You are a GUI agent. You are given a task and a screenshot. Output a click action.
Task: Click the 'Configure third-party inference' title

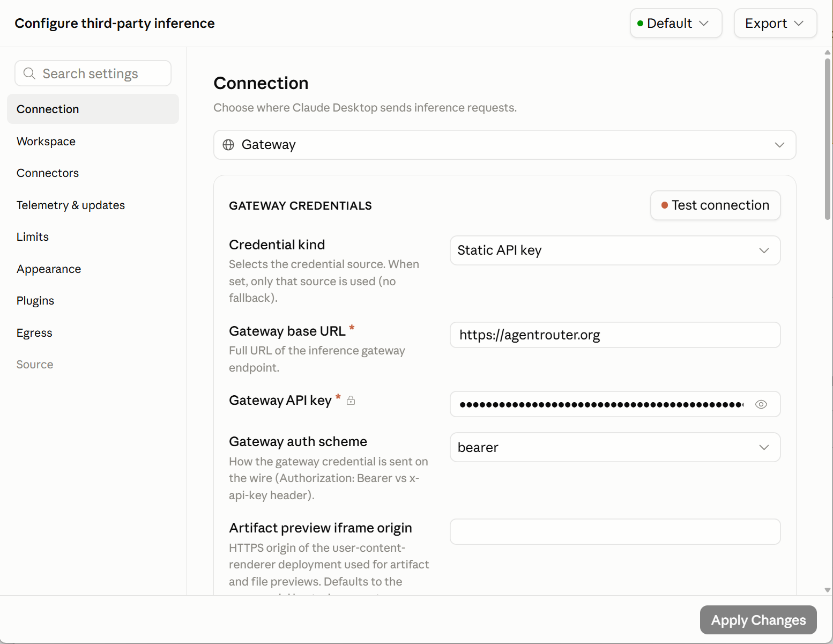tap(115, 24)
